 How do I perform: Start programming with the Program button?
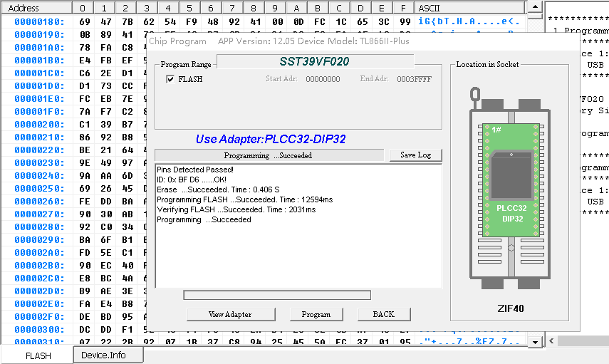(x=316, y=314)
